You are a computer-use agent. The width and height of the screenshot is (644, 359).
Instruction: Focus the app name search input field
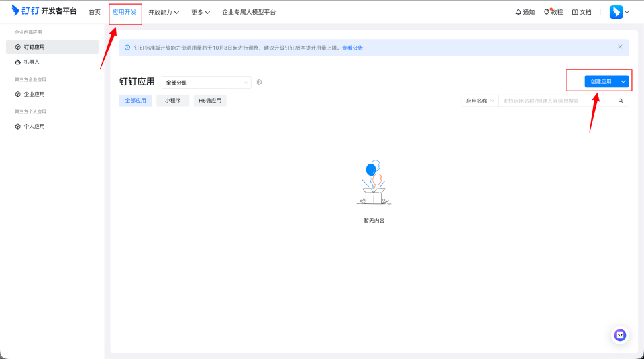click(557, 101)
